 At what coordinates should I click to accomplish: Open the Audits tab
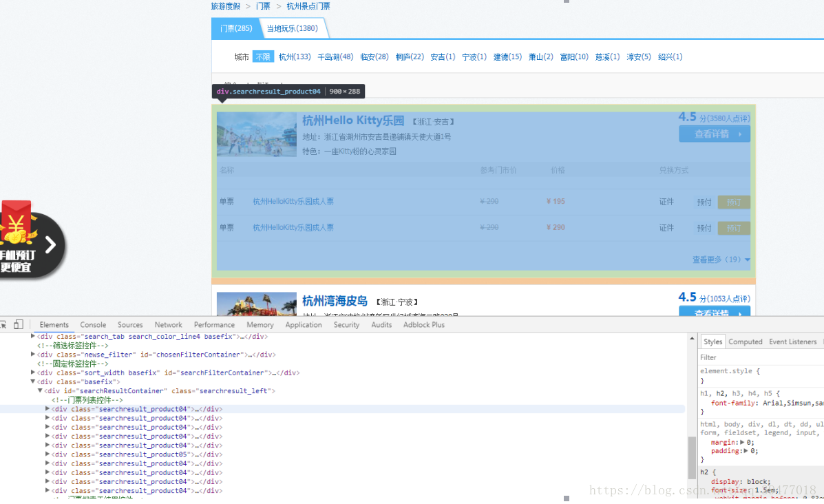point(381,325)
